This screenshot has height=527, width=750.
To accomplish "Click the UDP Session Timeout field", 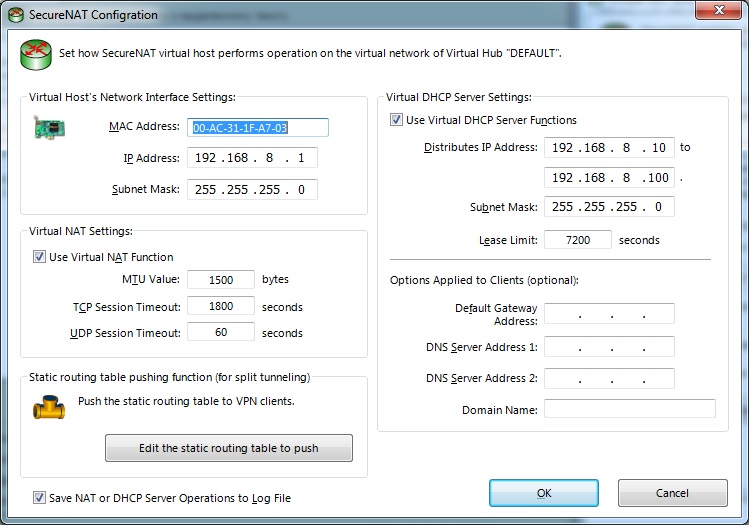I will (221, 332).
